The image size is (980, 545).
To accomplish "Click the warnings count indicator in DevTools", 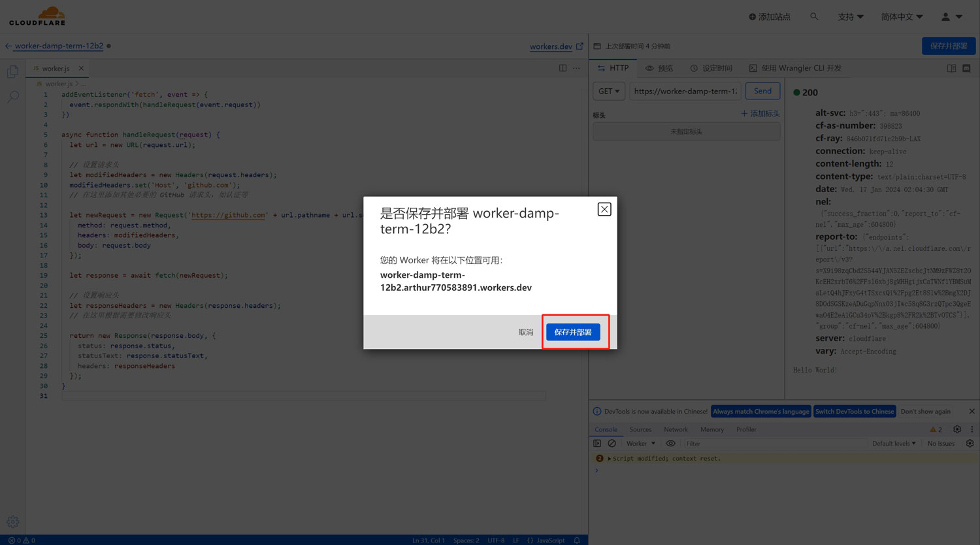I will coord(936,429).
